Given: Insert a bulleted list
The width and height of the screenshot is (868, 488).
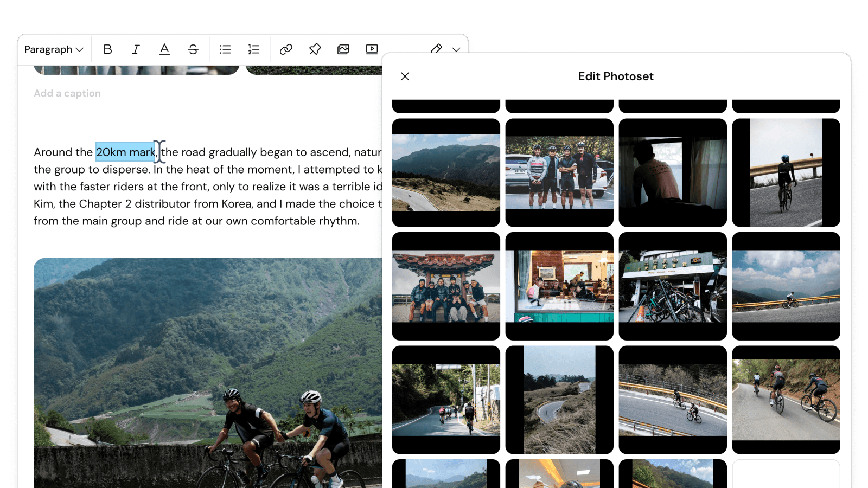Looking at the screenshot, I should click(x=225, y=49).
